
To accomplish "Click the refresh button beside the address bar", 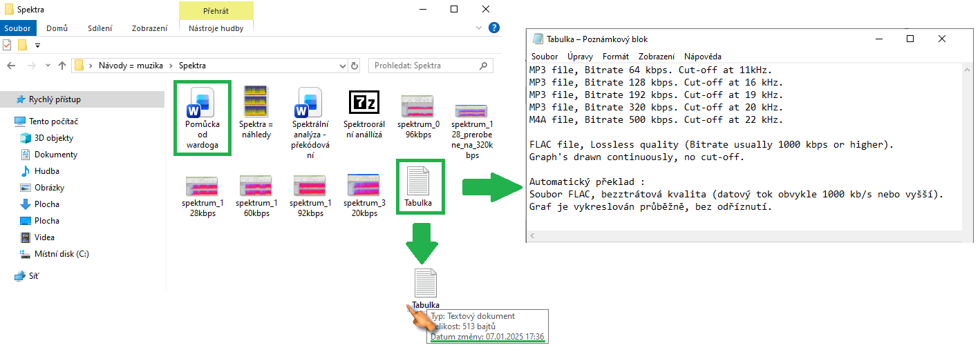I will click(355, 66).
